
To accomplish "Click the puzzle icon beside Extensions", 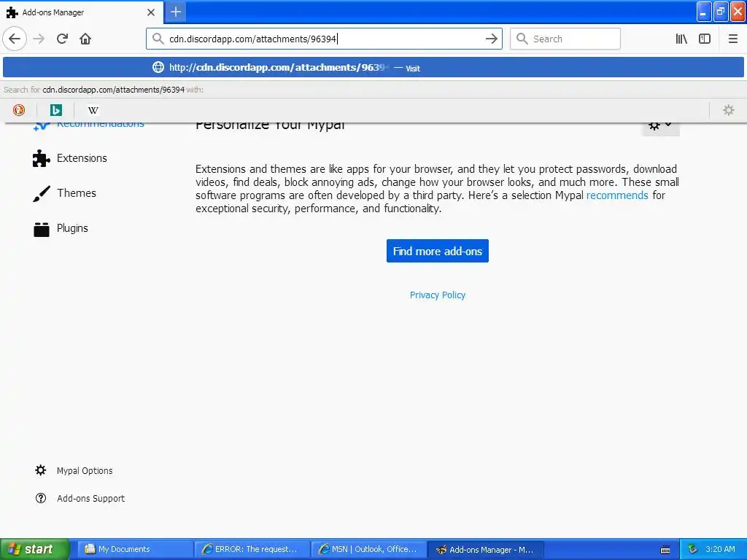I will [41, 158].
